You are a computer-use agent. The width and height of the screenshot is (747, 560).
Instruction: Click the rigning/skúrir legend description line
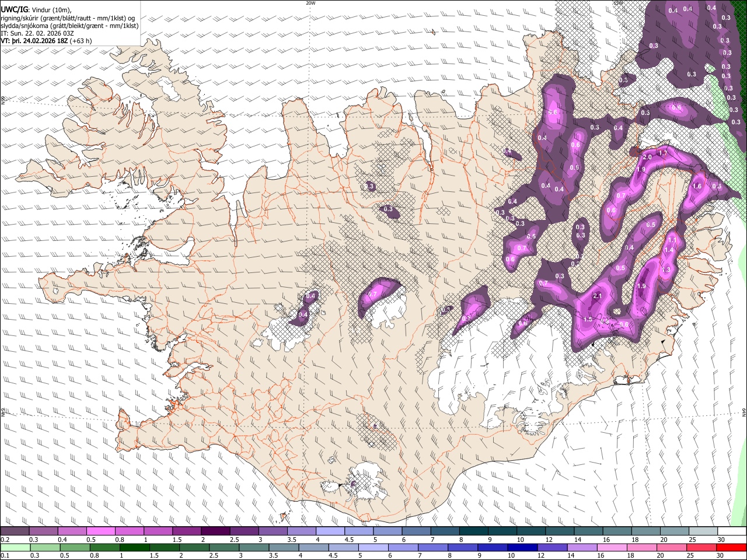[x=68, y=17]
